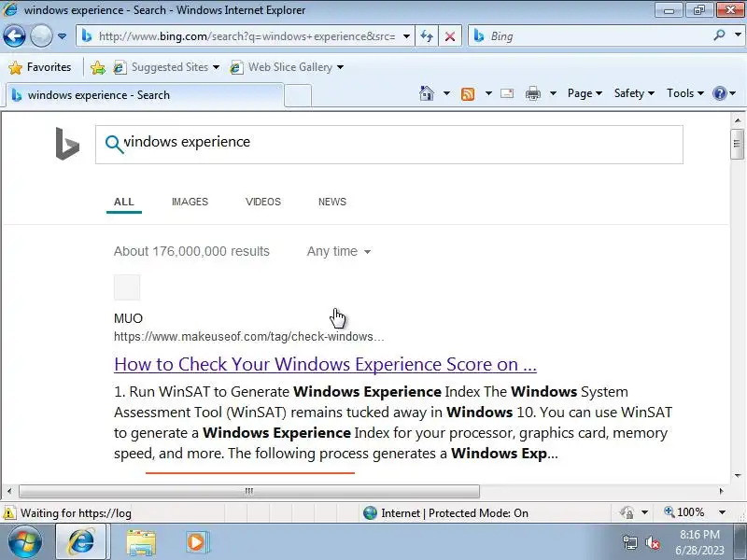Click Internet Protected Mode status text

(455, 512)
